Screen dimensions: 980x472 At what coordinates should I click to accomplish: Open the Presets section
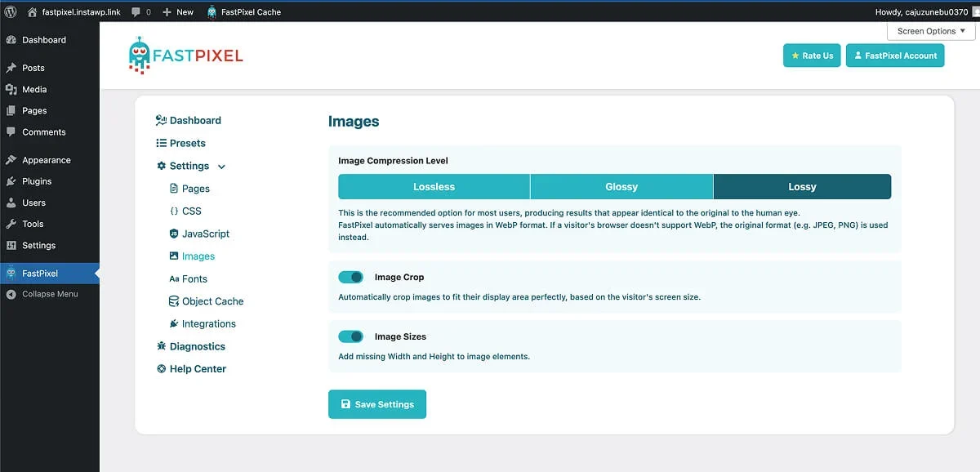[x=180, y=143]
